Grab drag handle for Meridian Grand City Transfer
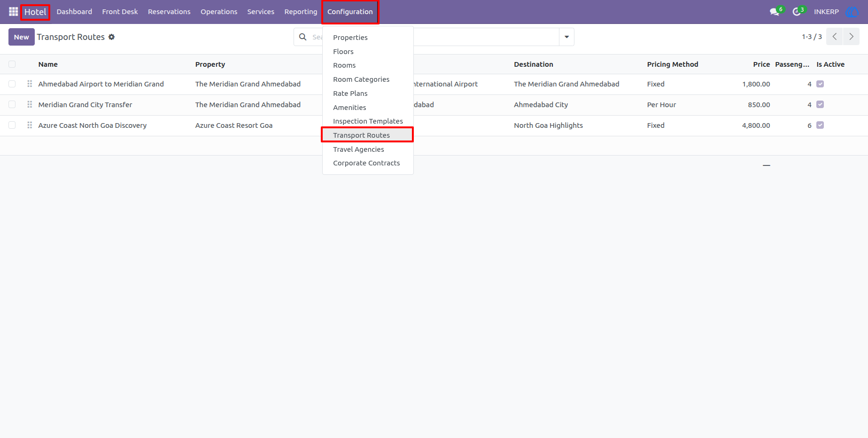Screen dimensions: 868x438 coord(30,104)
